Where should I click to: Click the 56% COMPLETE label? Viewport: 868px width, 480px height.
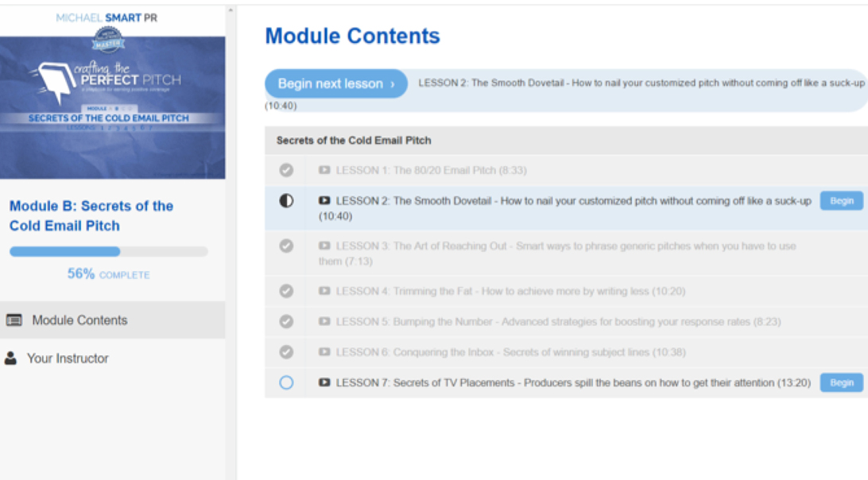click(x=108, y=274)
